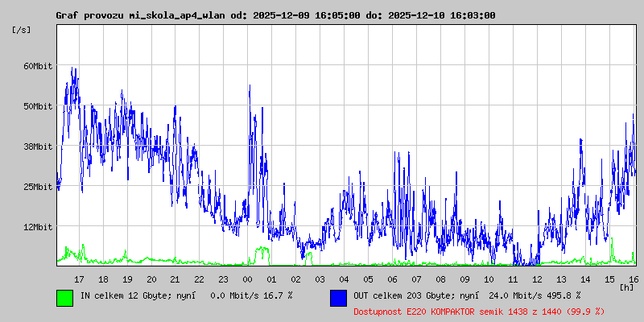Click the hour 09 x-axis label
The width and height of the screenshot is (644, 322).
tap(464, 279)
